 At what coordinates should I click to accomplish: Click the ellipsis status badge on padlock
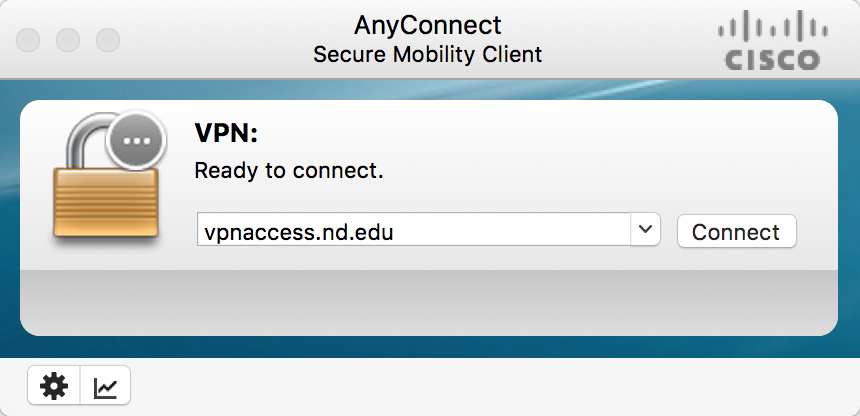[x=137, y=140]
